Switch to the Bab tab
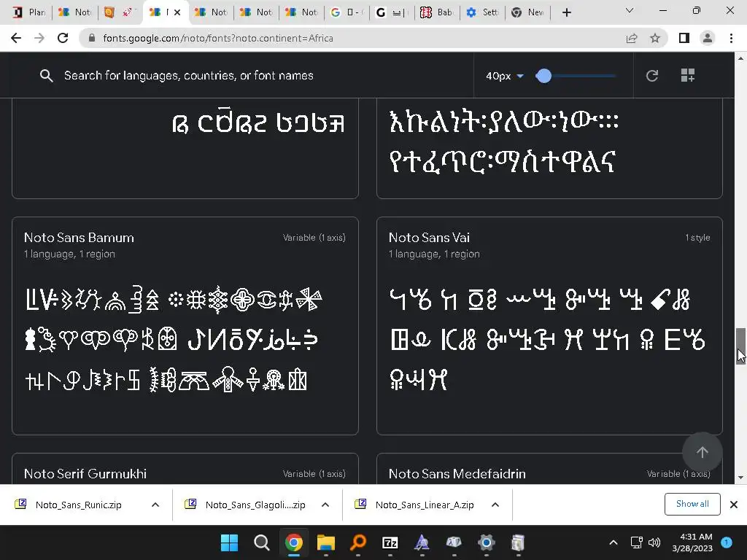 click(x=437, y=12)
